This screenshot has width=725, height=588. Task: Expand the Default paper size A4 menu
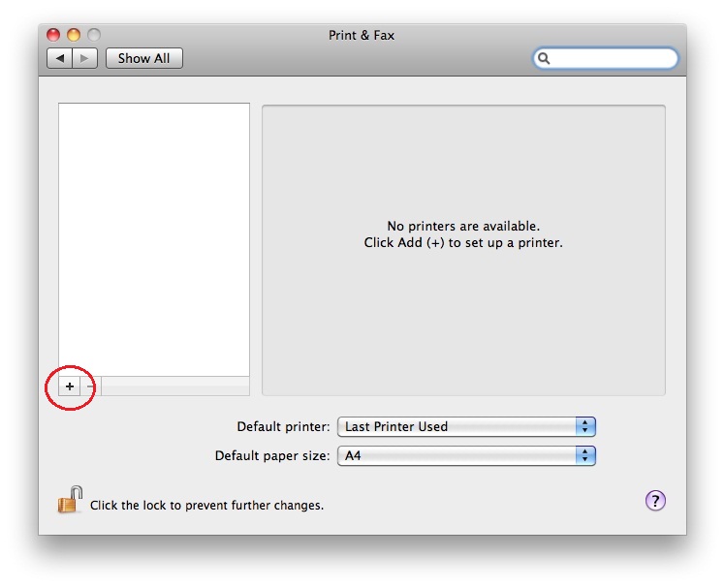(x=466, y=455)
